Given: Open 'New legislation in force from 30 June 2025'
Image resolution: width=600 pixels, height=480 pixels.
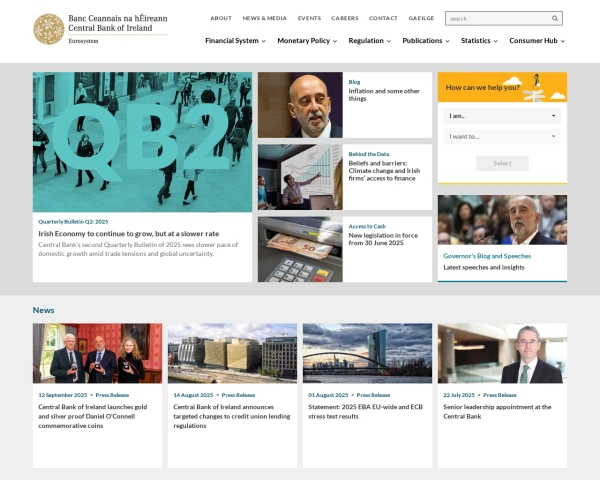Looking at the screenshot, I should [383, 239].
